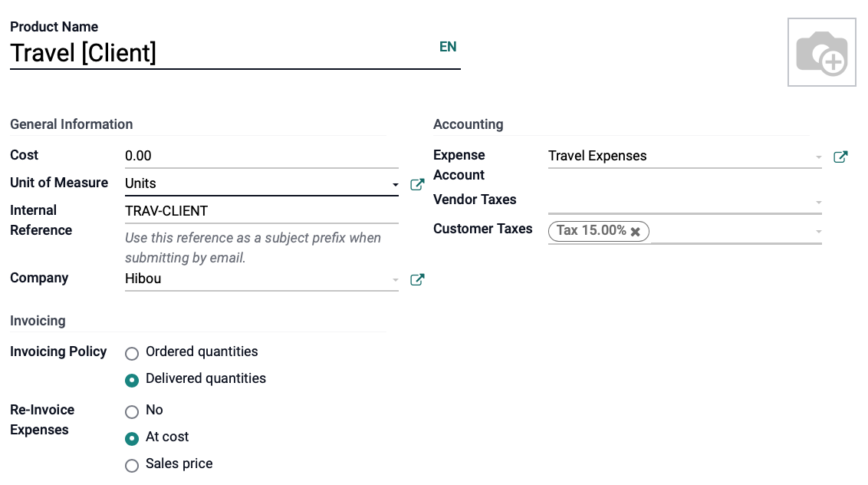
Task: Open the Vendor Taxes dropdown
Action: [x=685, y=200]
